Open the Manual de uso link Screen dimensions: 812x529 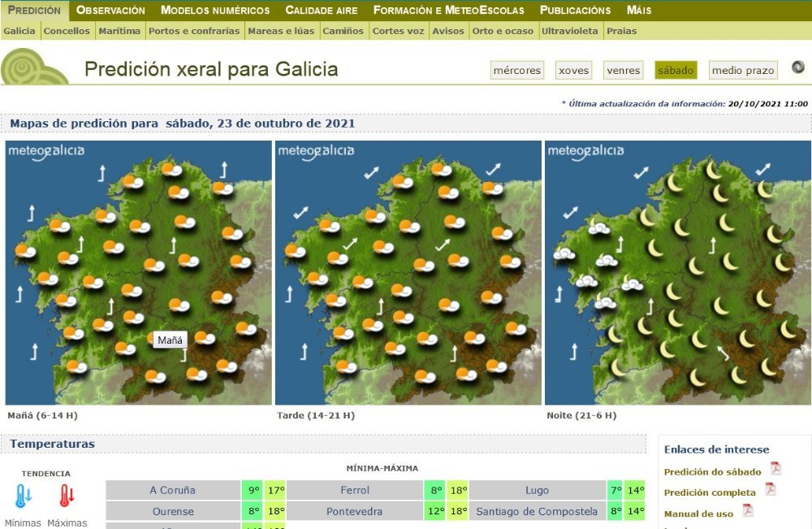click(698, 514)
